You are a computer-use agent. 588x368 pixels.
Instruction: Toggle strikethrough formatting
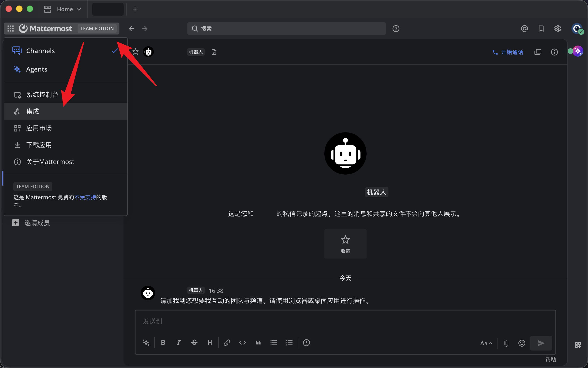tap(194, 343)
